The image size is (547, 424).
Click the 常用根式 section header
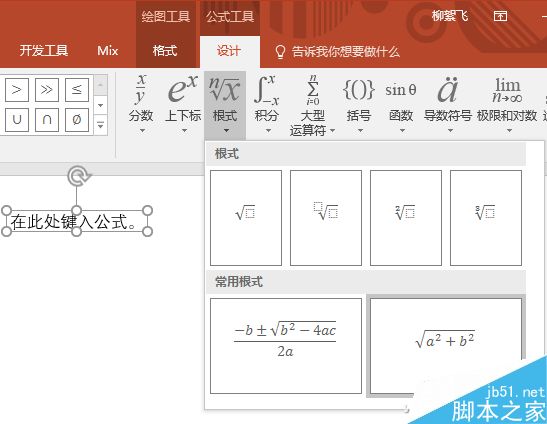coord(366,281)
